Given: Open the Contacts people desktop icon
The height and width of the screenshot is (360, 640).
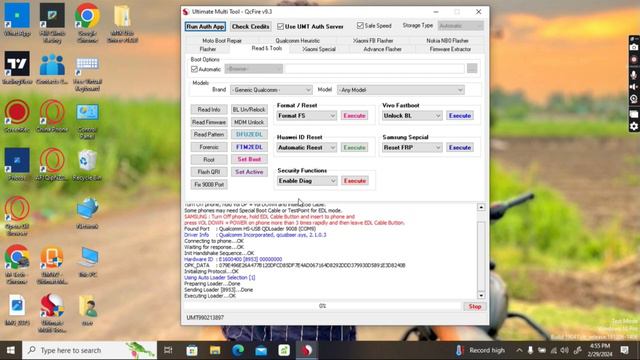Looking at the screenshot, I should point(52,69).
